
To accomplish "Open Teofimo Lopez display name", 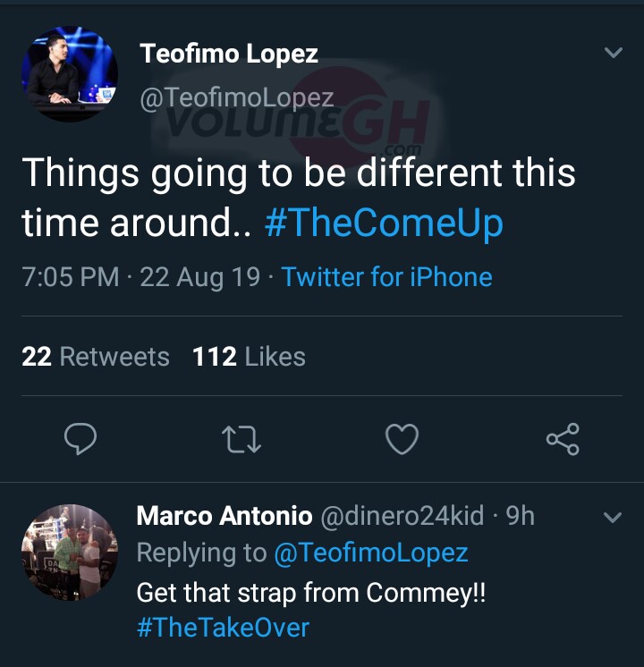I will tap(228, 54).
